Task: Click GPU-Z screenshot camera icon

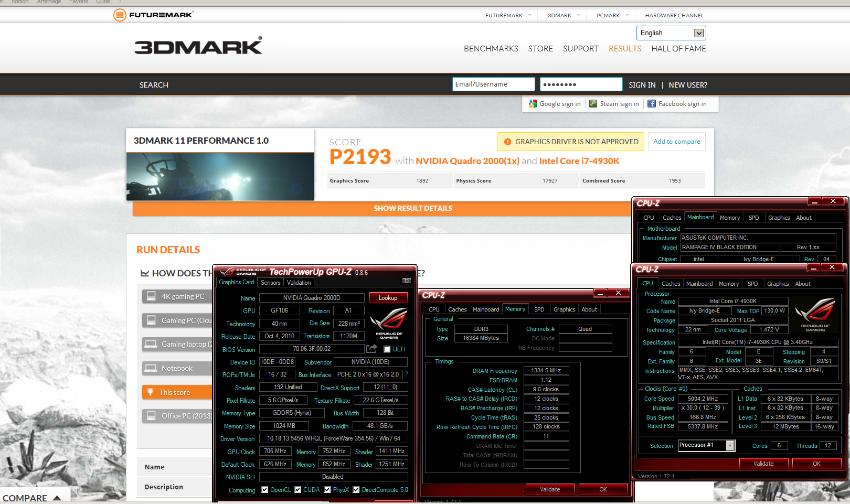Action: (406, 281)
